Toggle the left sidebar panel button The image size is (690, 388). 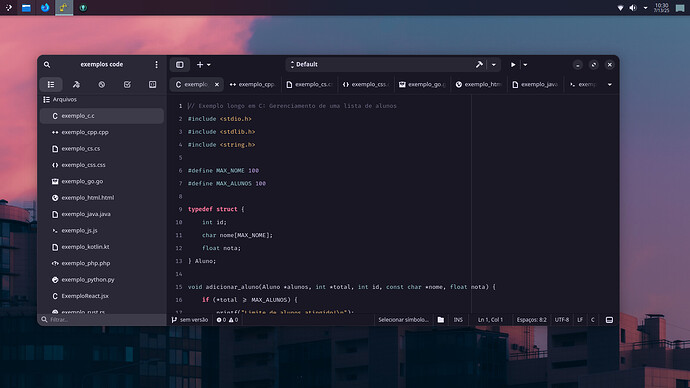pos(180,65)
